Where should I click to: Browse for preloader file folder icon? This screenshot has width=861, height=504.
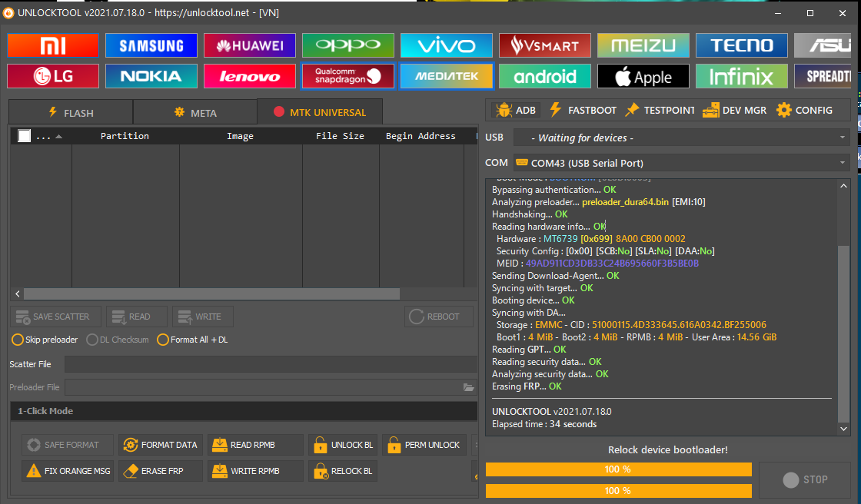coord(468,387)
